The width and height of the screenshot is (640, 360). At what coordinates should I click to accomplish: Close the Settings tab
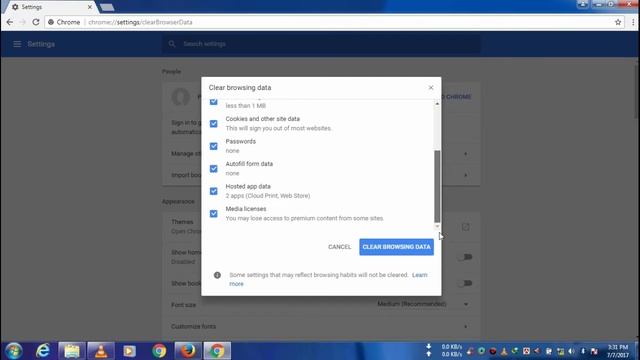[x=90, y=7]
